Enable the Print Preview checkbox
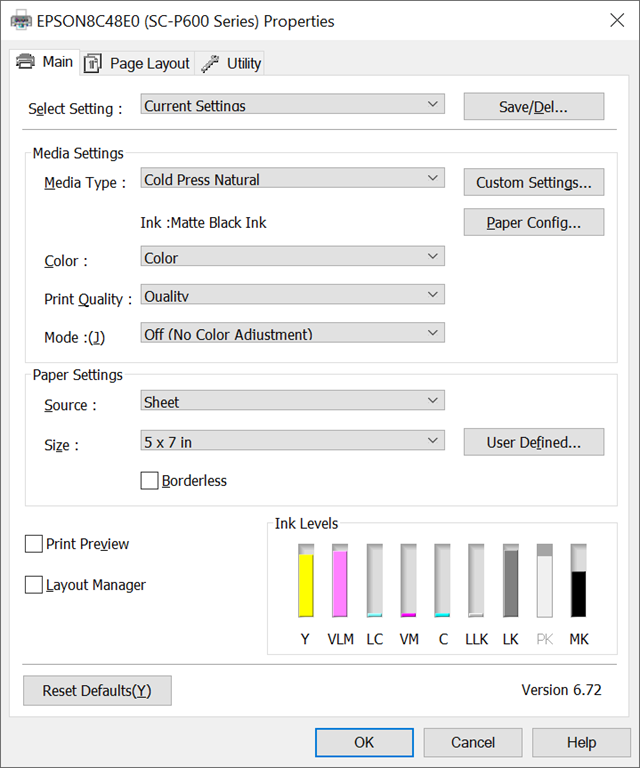 coord(33,544)
